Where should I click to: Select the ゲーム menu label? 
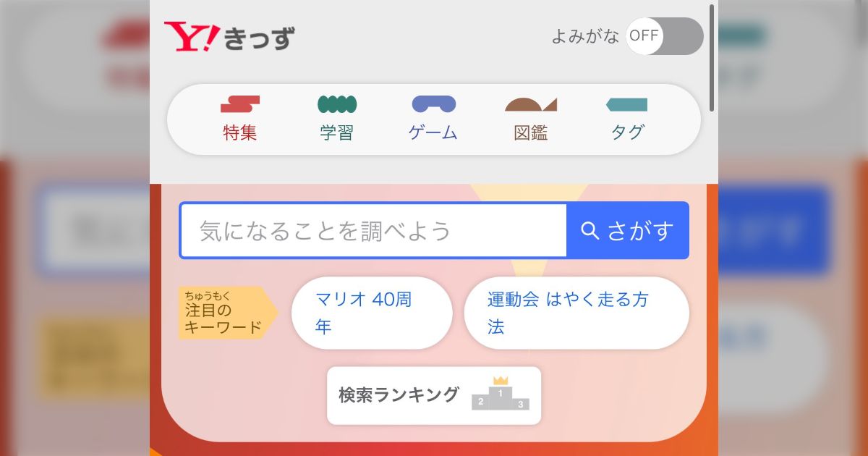tap(433, 133)
